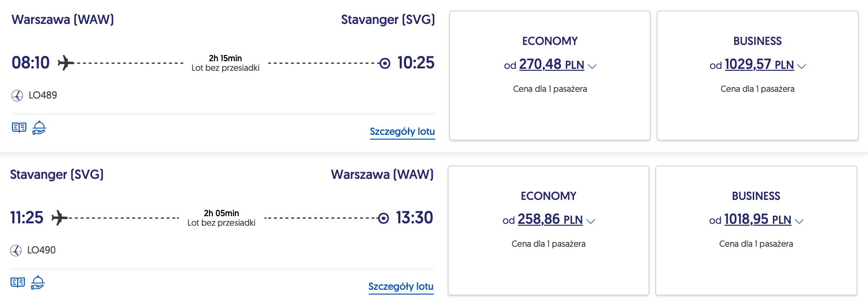Click the meal service icon under LO489
This screenshot has height=307, width=868.
39,128
